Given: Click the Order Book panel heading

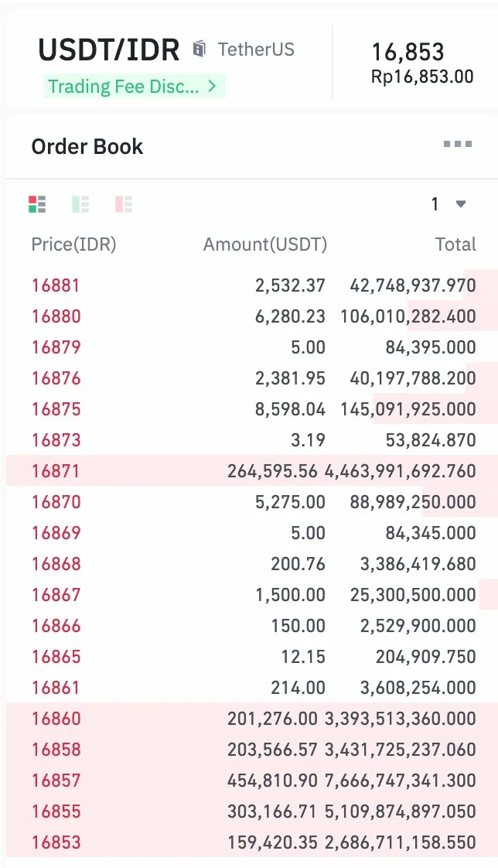Looking at the screenshot, I should pos(87,146).
